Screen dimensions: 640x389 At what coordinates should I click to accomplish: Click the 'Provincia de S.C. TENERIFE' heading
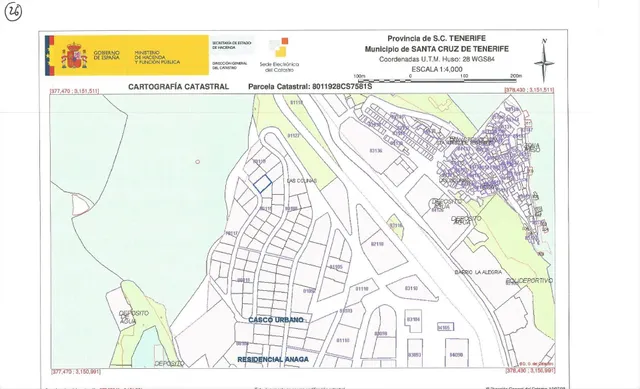436,38
